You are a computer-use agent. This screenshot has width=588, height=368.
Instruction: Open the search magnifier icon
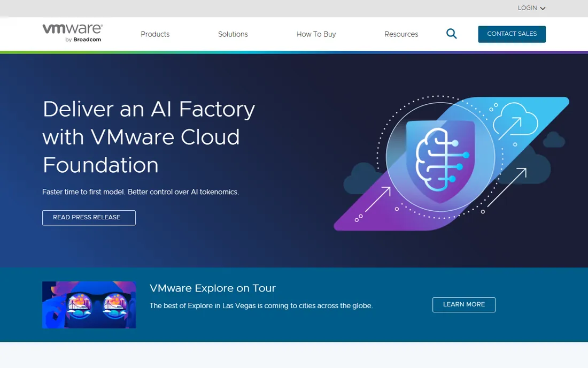tap(452, 34)
